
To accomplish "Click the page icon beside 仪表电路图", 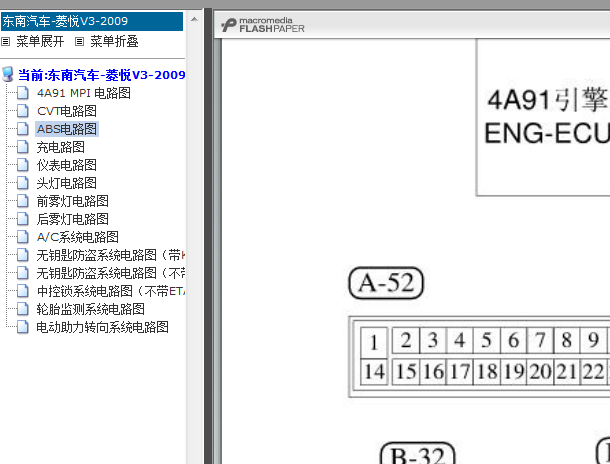I will pos(23,165).
